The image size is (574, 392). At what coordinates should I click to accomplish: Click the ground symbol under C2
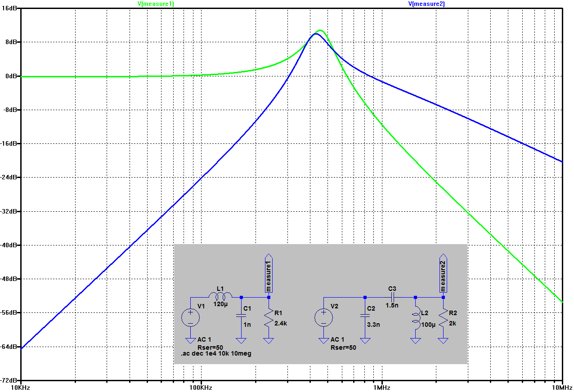pyautogui.click(x=365, y=340)
